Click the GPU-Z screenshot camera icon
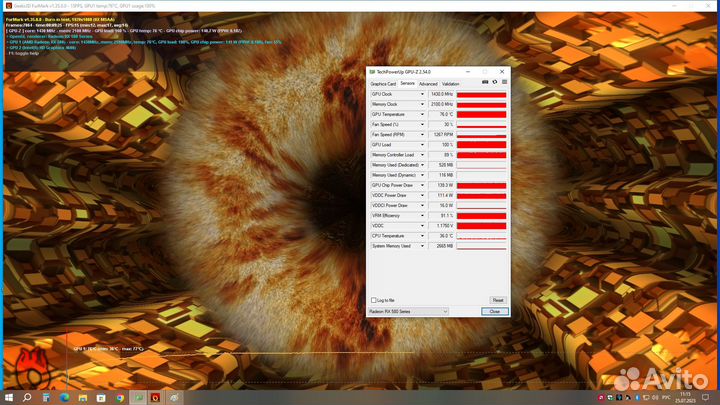The height and width of the screenshot is (405, 720). point(485,82)
